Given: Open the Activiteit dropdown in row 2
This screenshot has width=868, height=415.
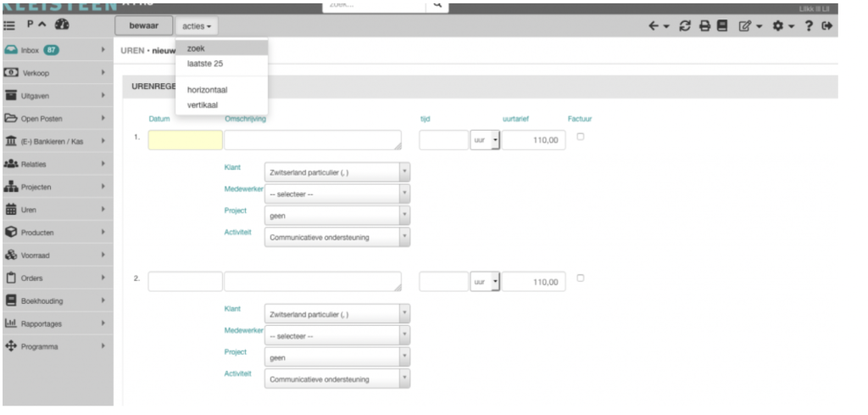Looking at the screenshot, I should [x=337, y=379].
